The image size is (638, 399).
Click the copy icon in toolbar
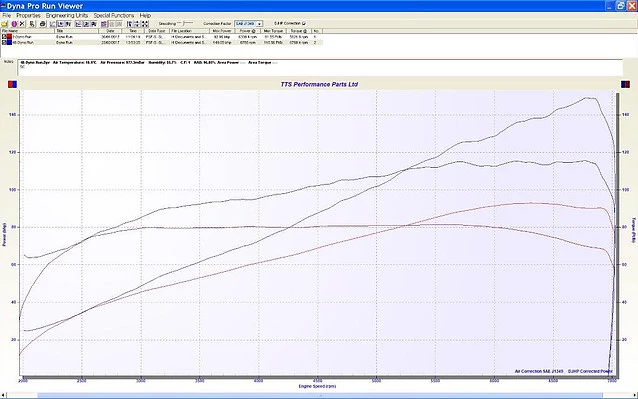pyautogui.click(x=32, y=24)
